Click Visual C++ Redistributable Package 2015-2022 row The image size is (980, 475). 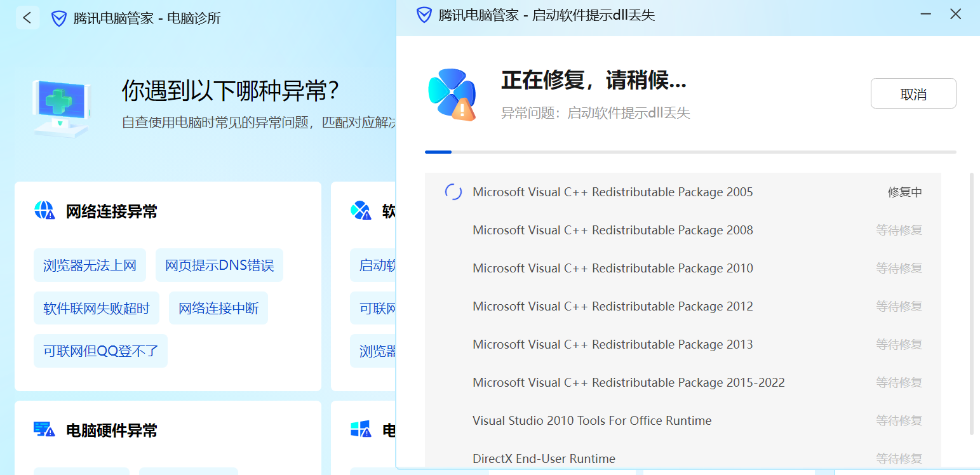coord(683,382)
